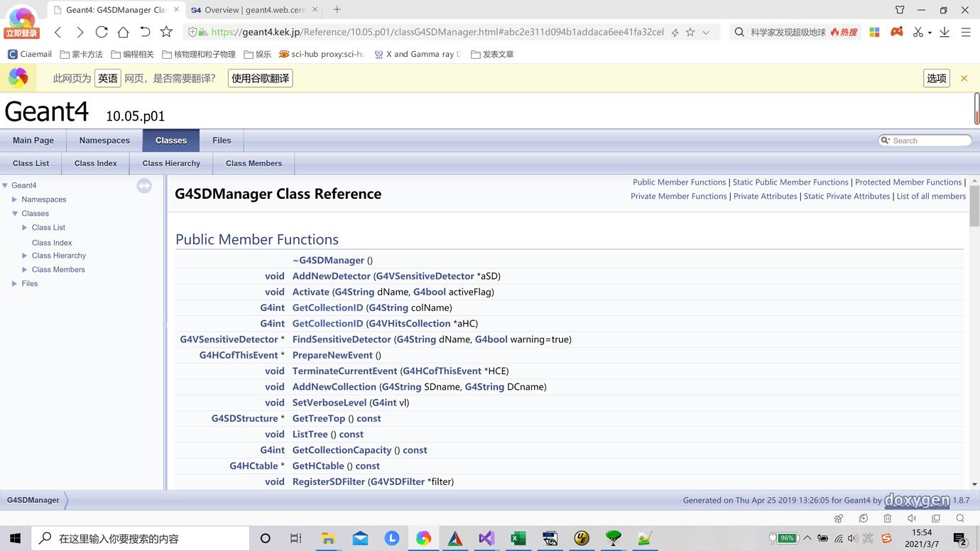Open the AddNewDetector function link
Screen dimensions: 980x551
coord(332,276)
